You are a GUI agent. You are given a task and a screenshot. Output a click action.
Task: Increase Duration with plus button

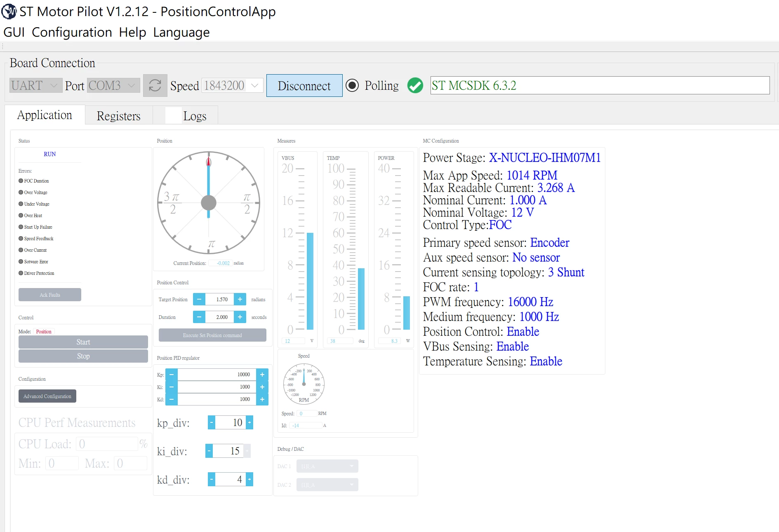click(x=240, y=317)
